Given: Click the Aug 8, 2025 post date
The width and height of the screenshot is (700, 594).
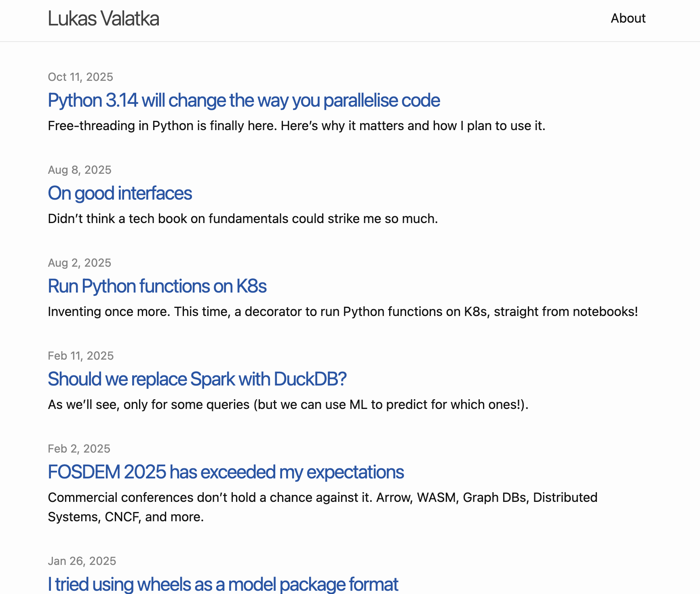Looking at the screenshot, I should (80, 170).
